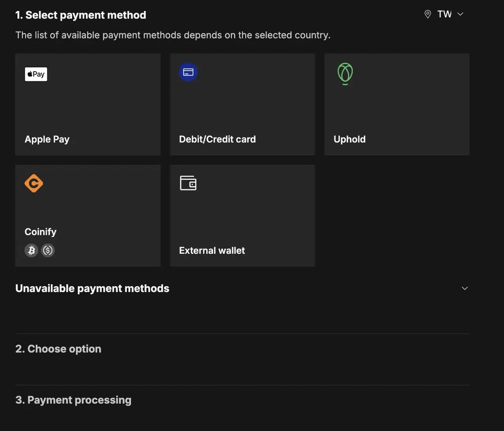
Task: Click the text about available payment methods by country
Action: click(173, 35)
